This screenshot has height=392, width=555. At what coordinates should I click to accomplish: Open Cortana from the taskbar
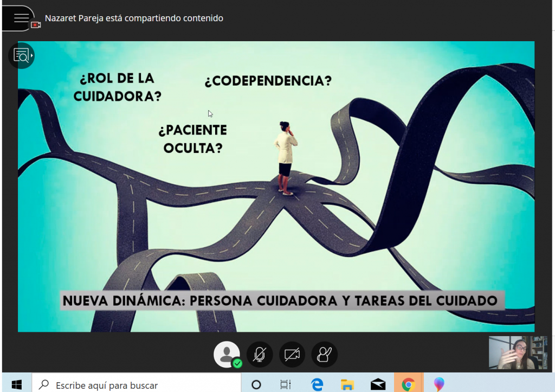(256, 384)
